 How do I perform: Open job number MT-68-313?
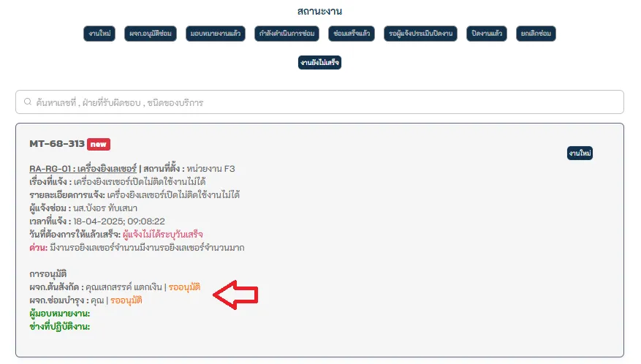point(57,144)
